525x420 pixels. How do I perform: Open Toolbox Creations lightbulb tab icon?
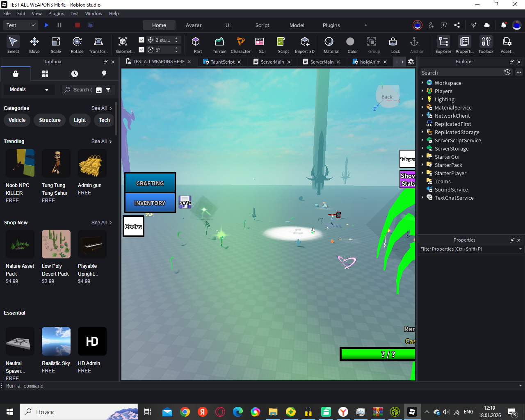(x=104, y=74)
